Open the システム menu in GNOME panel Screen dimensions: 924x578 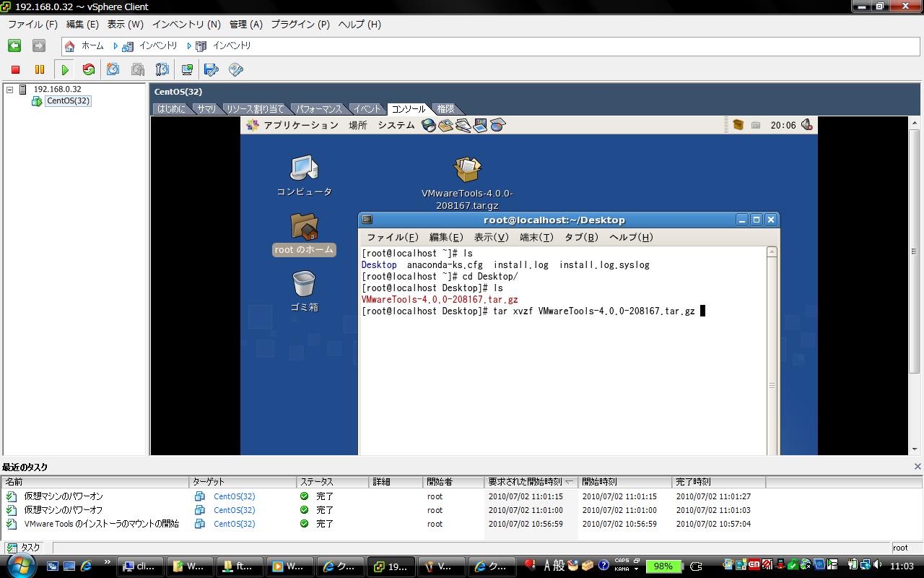[x=396, y=125]
